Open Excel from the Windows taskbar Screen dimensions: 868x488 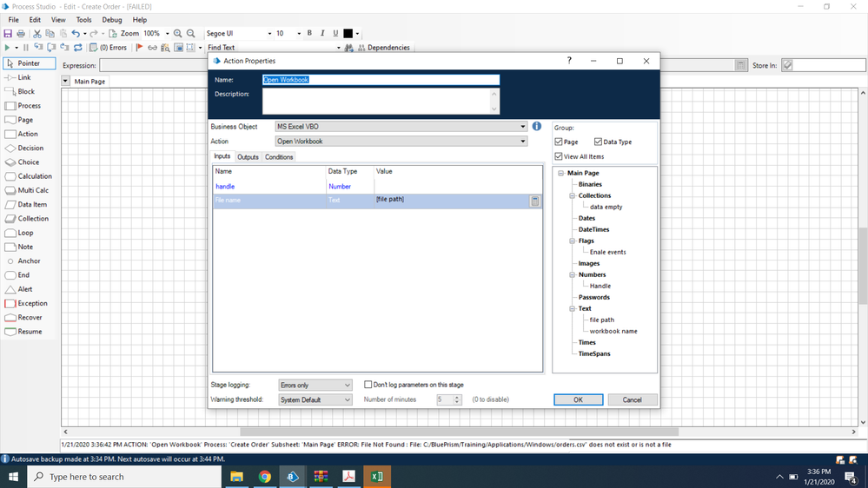(376, 477)
